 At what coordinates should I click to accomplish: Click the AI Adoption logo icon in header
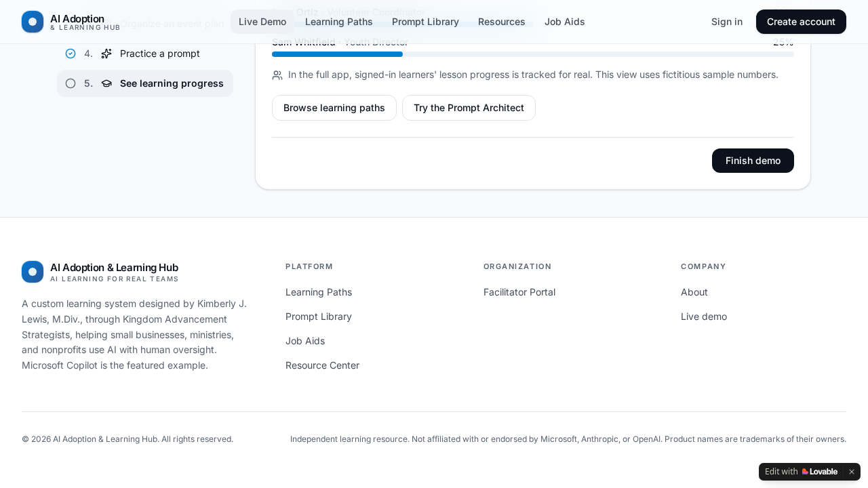[x=33, y=22]
